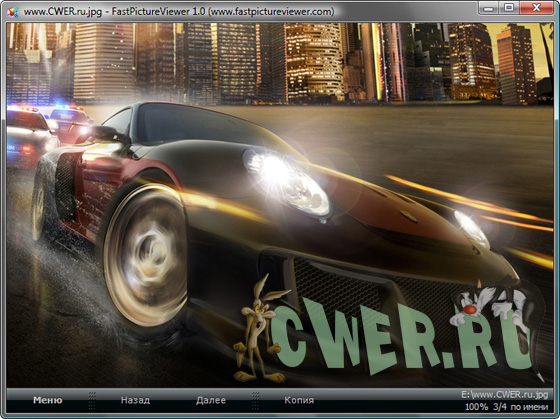Click the dotted grip handle after Меню

[x=92, y=400]
